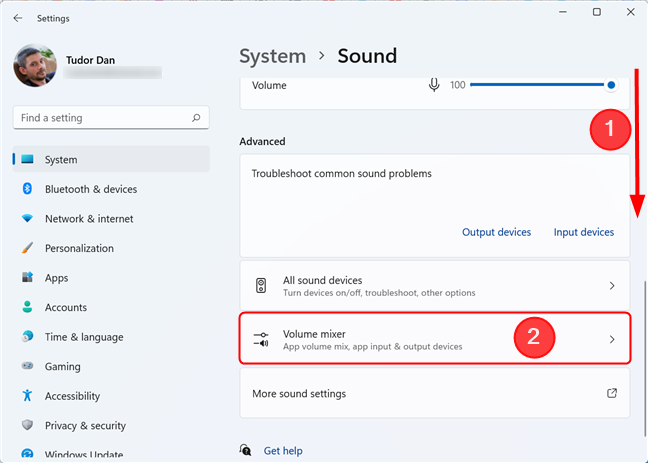This screenshot has width=648, height=463.
Task: Click the Privacy & security shield icon
Action: [x=27, y=425]
